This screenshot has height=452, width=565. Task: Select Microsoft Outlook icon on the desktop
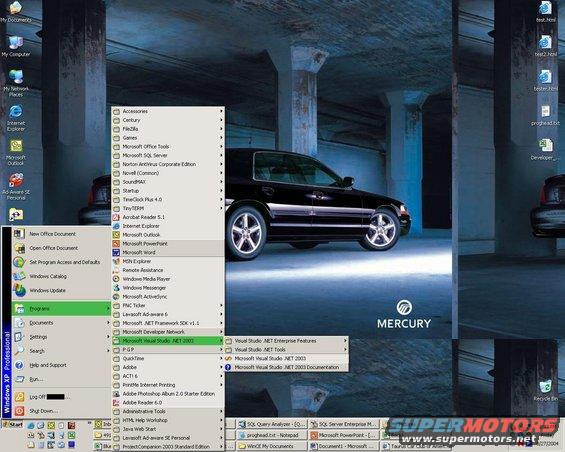point(15,152)
